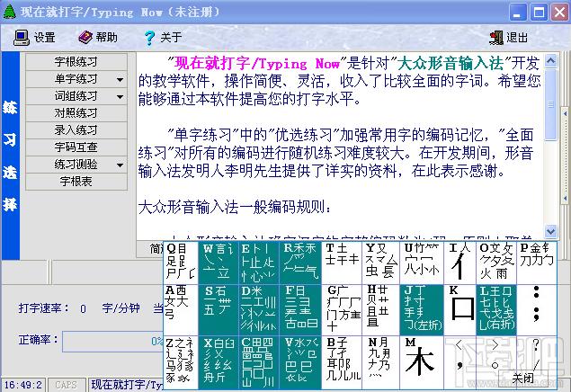571x392 pixels.
Task: Select the P key radical cell
Action: (x=537, y=263)
